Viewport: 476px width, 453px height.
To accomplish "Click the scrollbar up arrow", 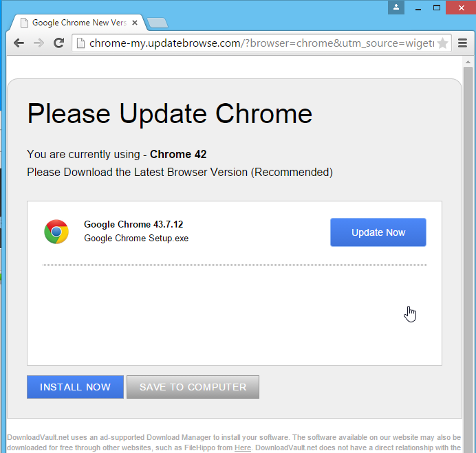I will click(x=468, y=62).
